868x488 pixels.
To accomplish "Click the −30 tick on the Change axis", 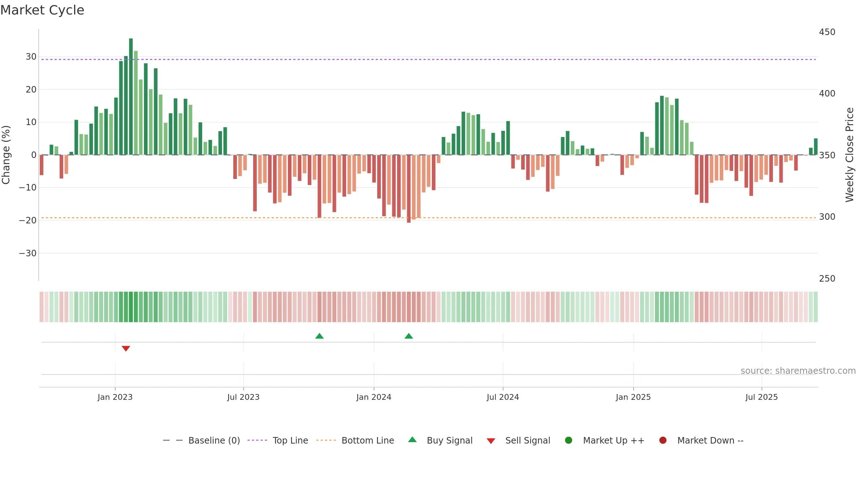I will coord(28,253).
